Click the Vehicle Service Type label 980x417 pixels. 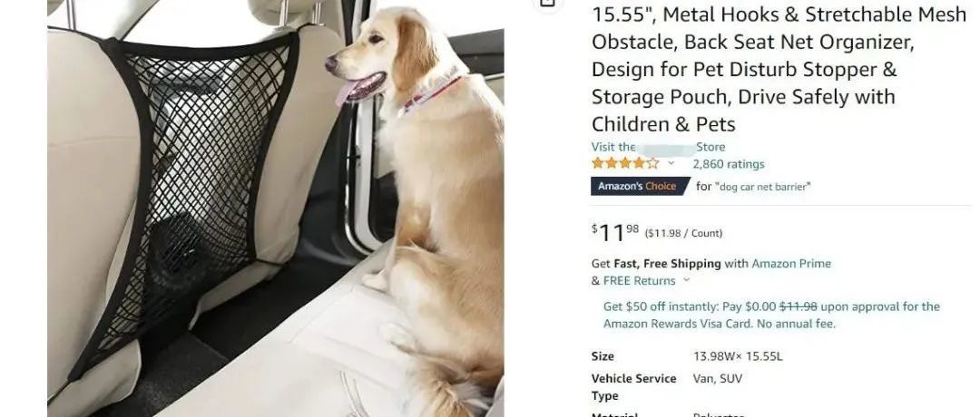pyautogui.click(x=633, y=387)
